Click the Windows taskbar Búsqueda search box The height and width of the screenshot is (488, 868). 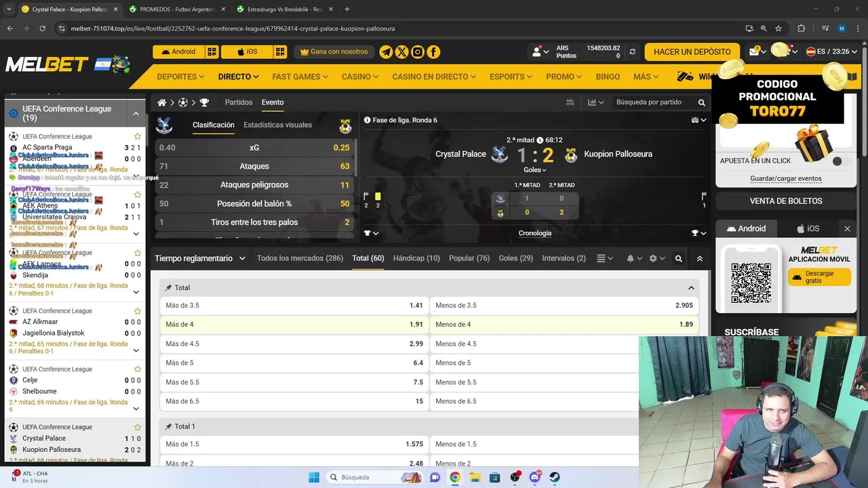click(x=374, y=477)
